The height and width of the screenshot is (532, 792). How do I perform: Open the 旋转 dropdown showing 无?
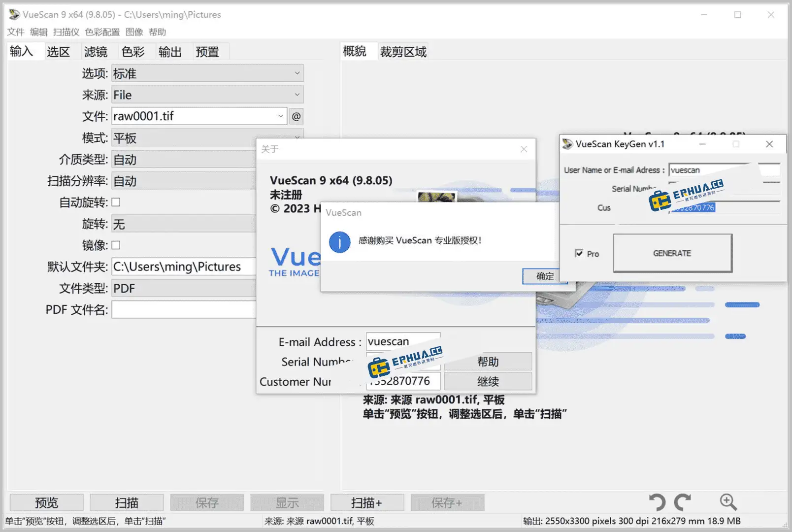click(x=184, y=224)
